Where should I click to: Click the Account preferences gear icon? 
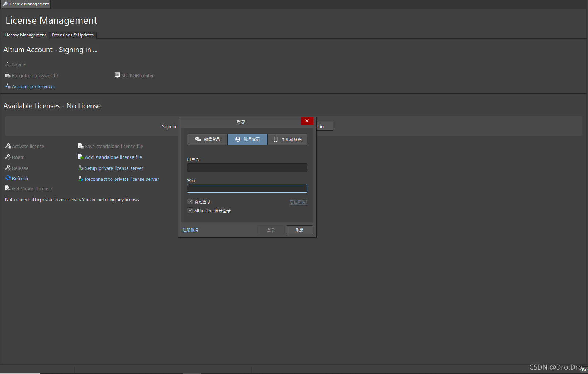8,86
